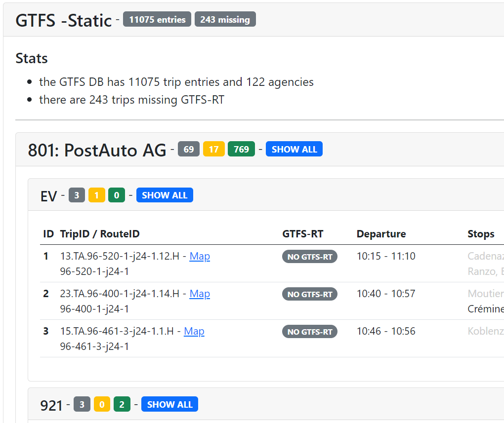Viewport: 504px width, 423px height.
Task: Click the 801: PostAuto AG heading
Action: point(97,150)
